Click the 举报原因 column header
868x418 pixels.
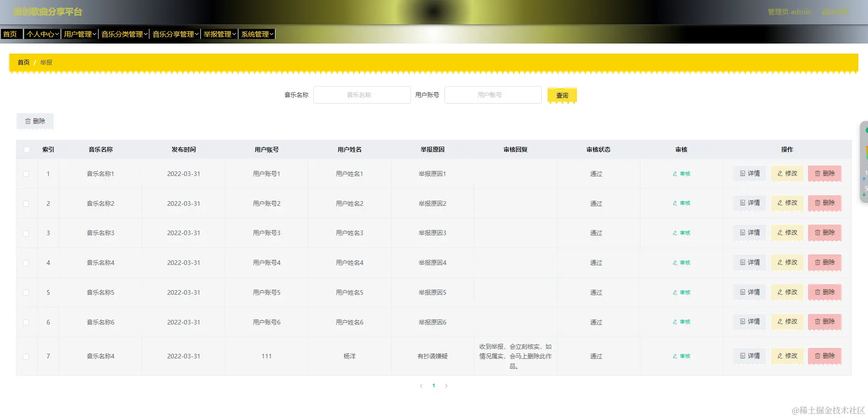[x=433, y=149]
